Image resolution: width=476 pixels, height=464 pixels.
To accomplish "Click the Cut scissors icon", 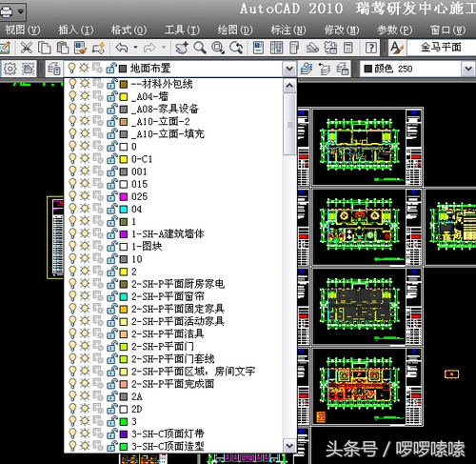I will 27,48.
